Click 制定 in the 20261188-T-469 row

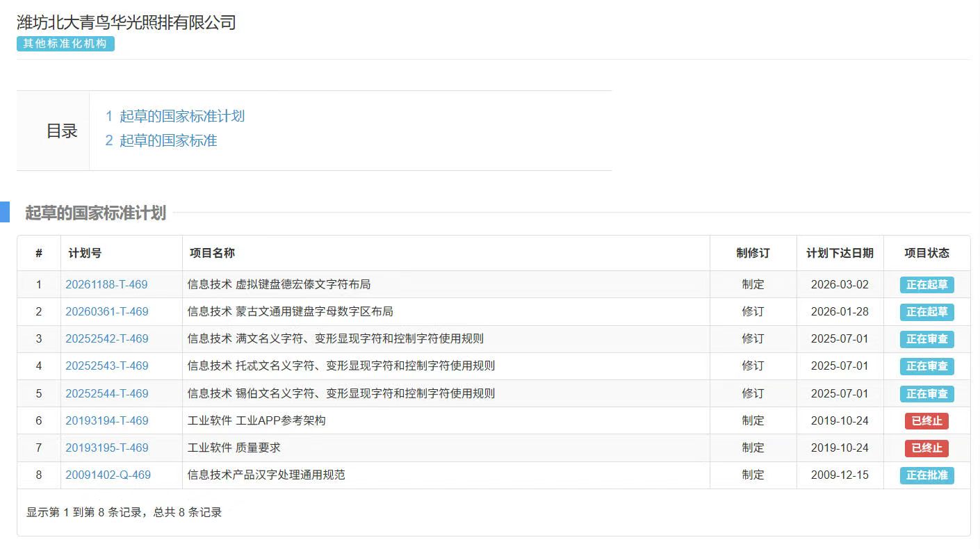(753, 284)
